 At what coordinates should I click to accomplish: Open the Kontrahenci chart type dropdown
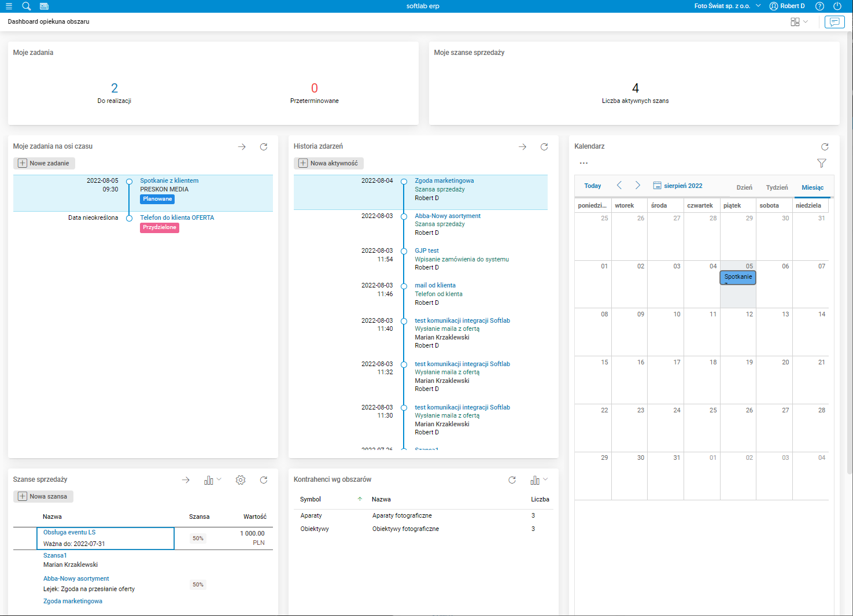point(539,480)
